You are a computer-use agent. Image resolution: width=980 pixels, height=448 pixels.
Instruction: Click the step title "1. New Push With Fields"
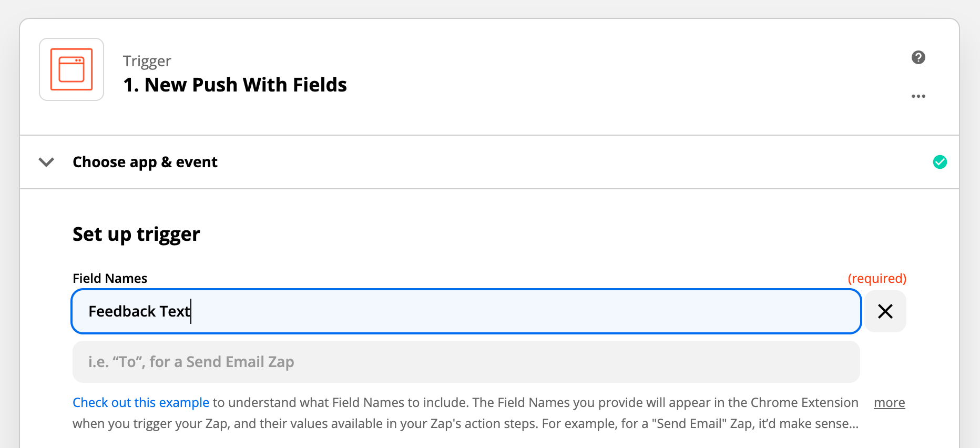(x=234, y=85)
